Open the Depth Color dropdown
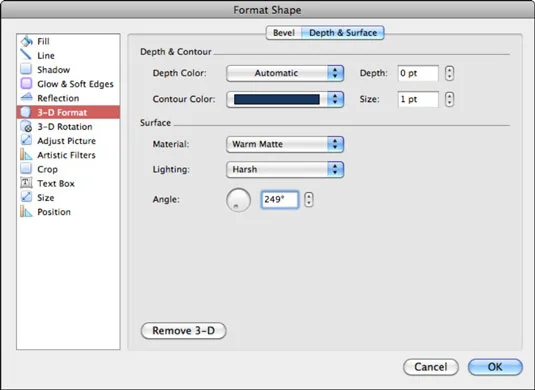The width and height of the screenshot is (535, 390). 285,73
